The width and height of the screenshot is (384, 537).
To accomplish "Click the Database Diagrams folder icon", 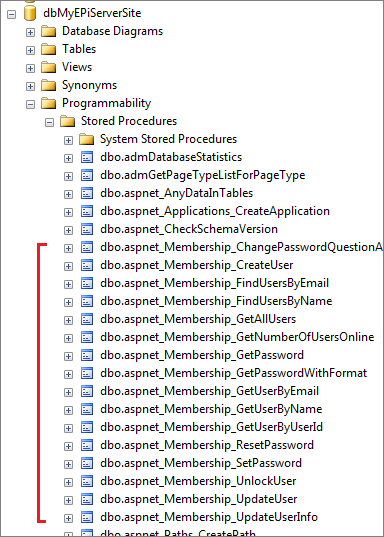I will click(49, 32).
